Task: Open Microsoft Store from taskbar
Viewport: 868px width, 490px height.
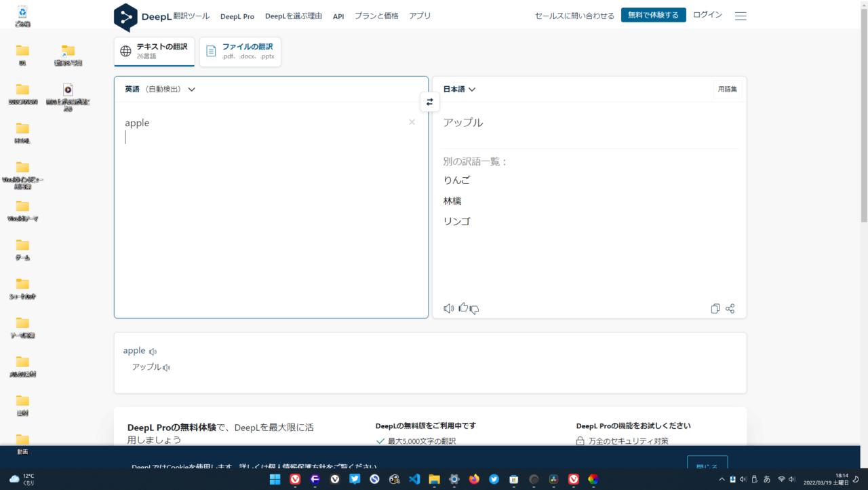Action: pos(514,479)
